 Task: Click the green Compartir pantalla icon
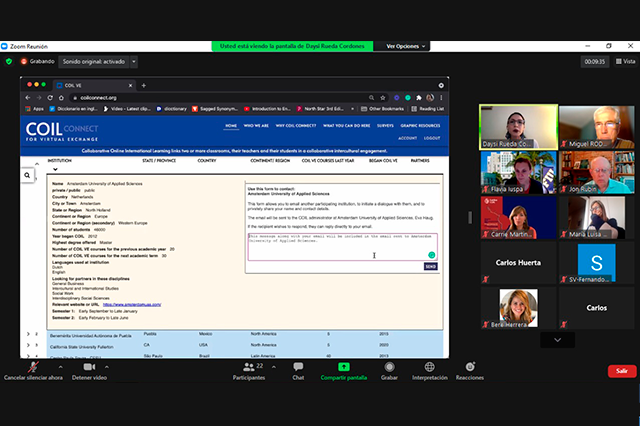tap(344, 367)
